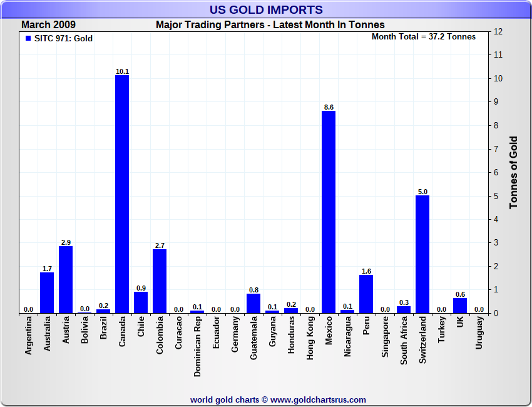Click the UK bar in the chart
The width and height of the screenshot is (532, 407).
click(x=460, y=306)
